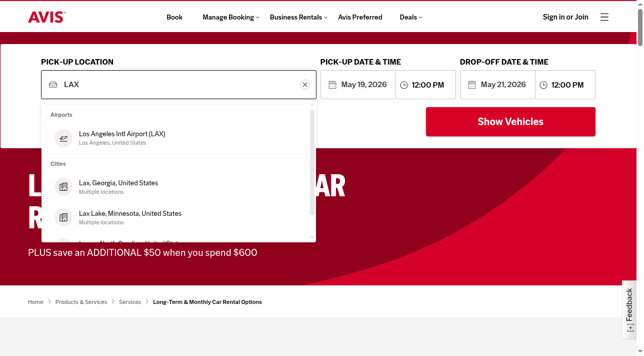
Task: Click the suggestions list scrollbar
Action: point(312,162)
